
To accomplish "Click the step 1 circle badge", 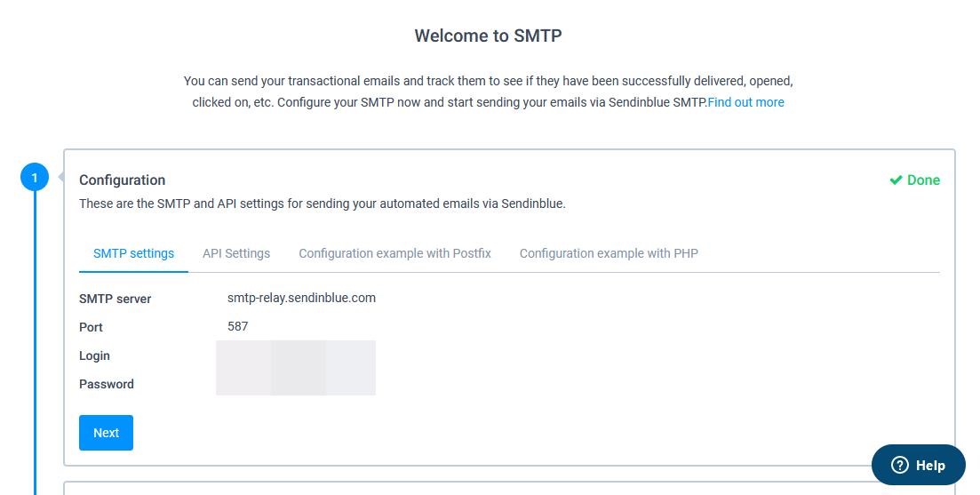I will point(35,178).
